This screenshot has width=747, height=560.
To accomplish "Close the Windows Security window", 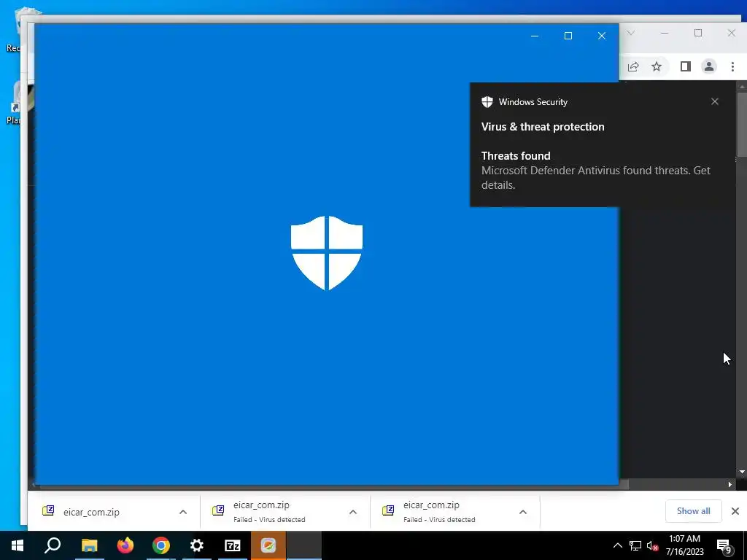I will pyautogui.click(x=602, y=36).
